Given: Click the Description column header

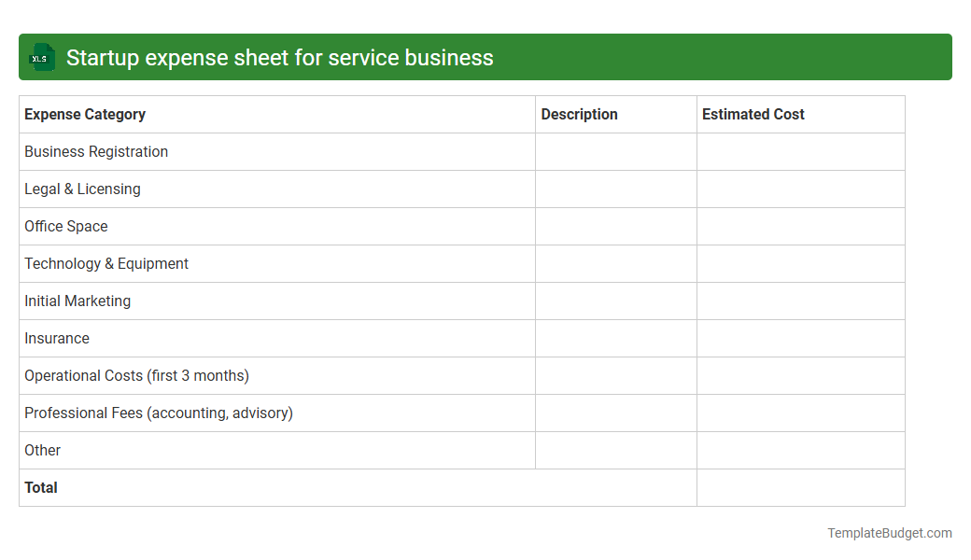Looking at the screenshot, I should pos(579,114).
